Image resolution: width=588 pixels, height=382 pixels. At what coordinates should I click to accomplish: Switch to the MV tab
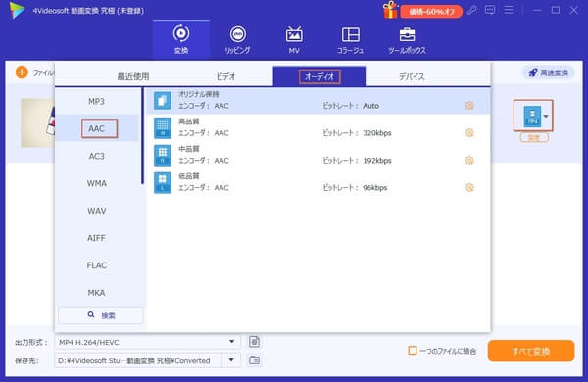[x=294, y=40]
